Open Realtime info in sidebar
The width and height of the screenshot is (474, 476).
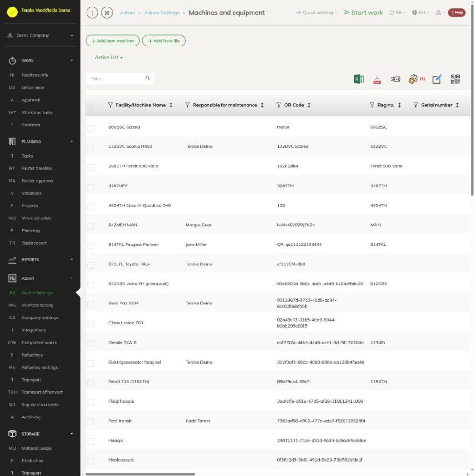tap(34, 75)
